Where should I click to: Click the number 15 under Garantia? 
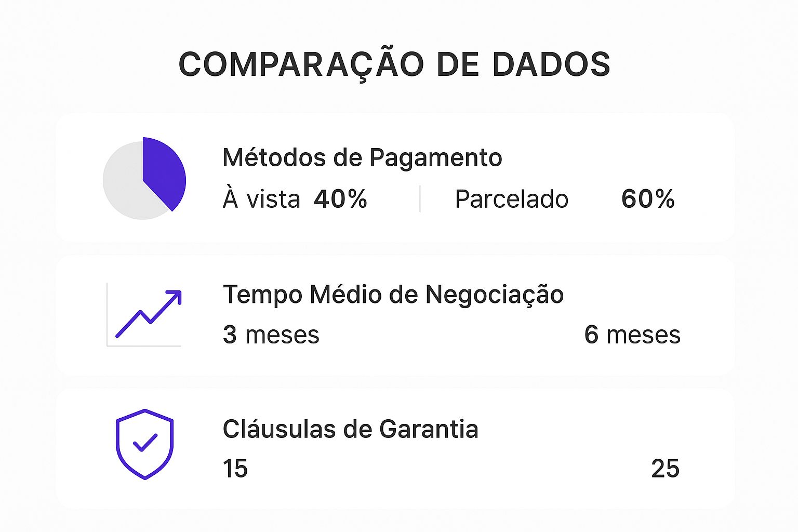click(x=235, y=469)
